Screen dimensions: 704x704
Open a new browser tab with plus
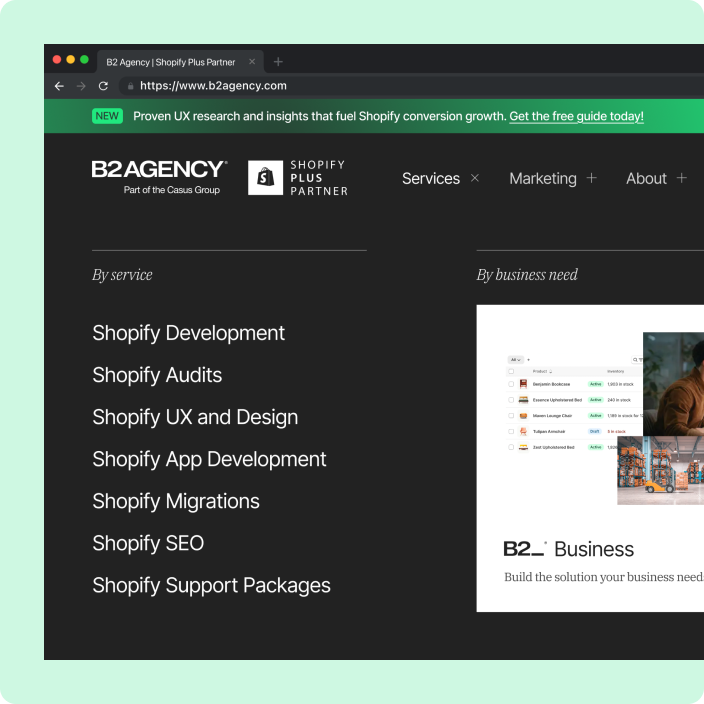pos(278,62)
